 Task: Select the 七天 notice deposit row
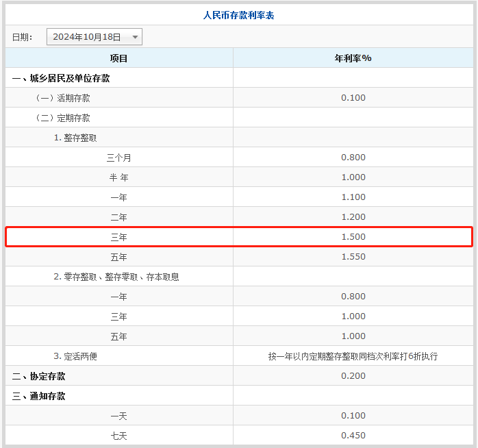[119, 436]
